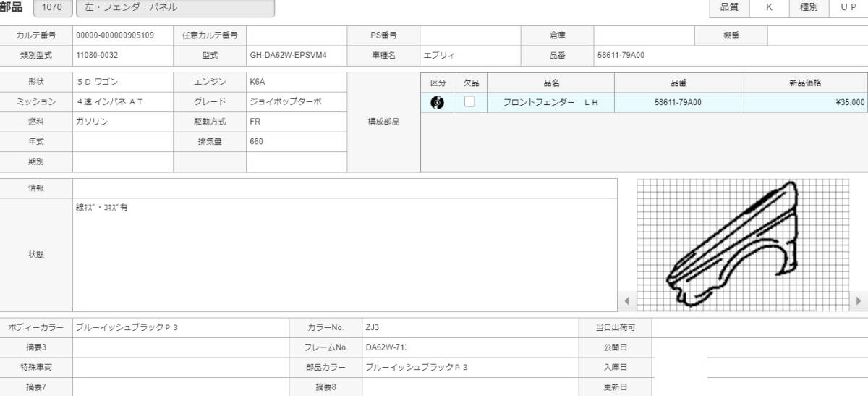Click the 左・フェンダーパネル part name field
868x396 pixels.
(x=175, y=8)
